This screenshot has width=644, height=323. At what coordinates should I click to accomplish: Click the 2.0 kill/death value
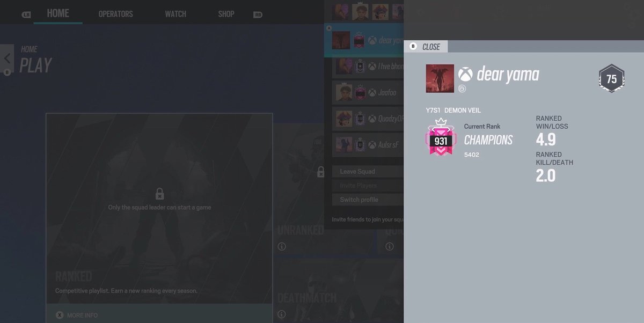(546, 175)
